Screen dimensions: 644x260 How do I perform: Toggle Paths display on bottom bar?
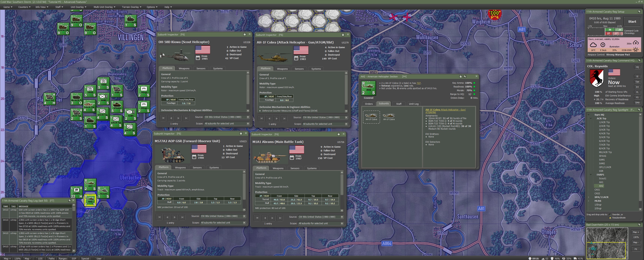click(x=51, y=259)
